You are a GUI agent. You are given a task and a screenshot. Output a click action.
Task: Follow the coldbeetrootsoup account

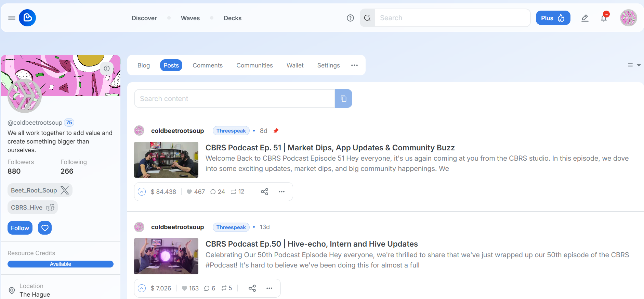point(20,228)
